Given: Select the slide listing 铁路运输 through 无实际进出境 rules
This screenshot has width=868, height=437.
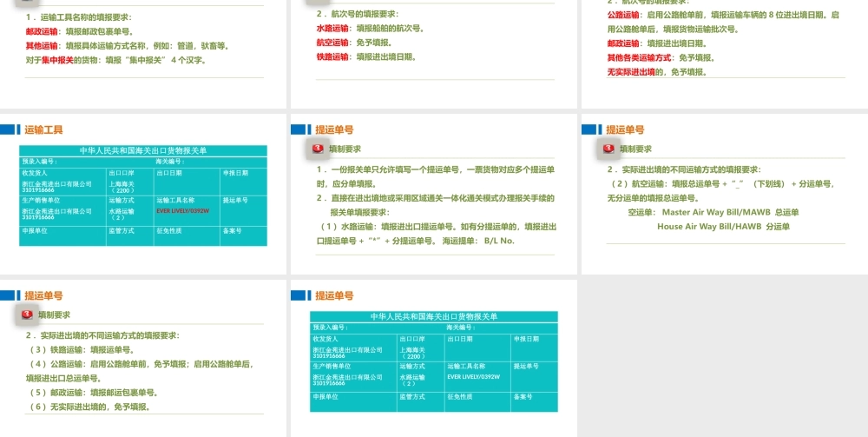Looking at the screenshot, I should [143, 358].
